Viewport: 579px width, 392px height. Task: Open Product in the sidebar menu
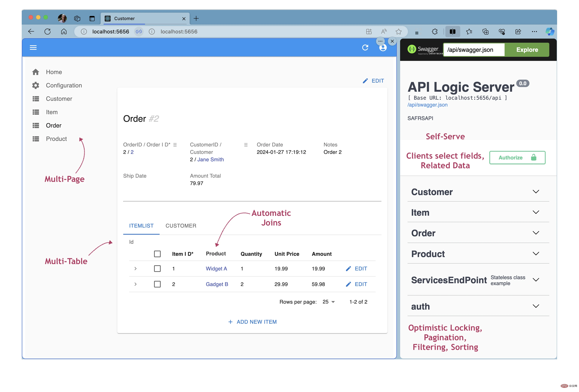pos(56,139)
